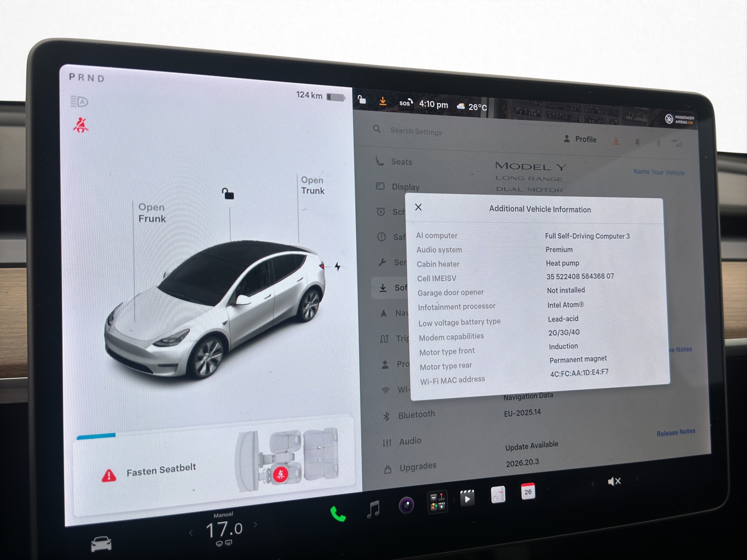This screenshot has width=747, height=560.
Task: Tap the Search Settings field
Action: click(x=416, y=131)
